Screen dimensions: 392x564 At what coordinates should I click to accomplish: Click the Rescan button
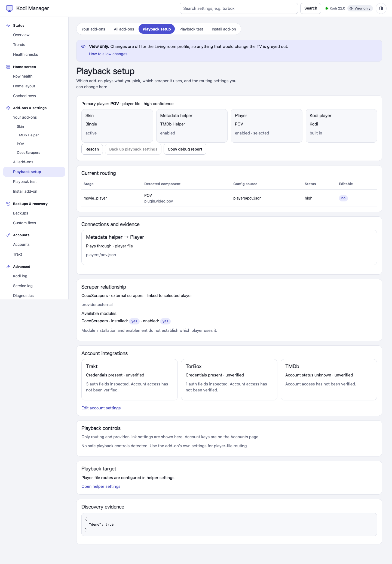tap(92, 149)
